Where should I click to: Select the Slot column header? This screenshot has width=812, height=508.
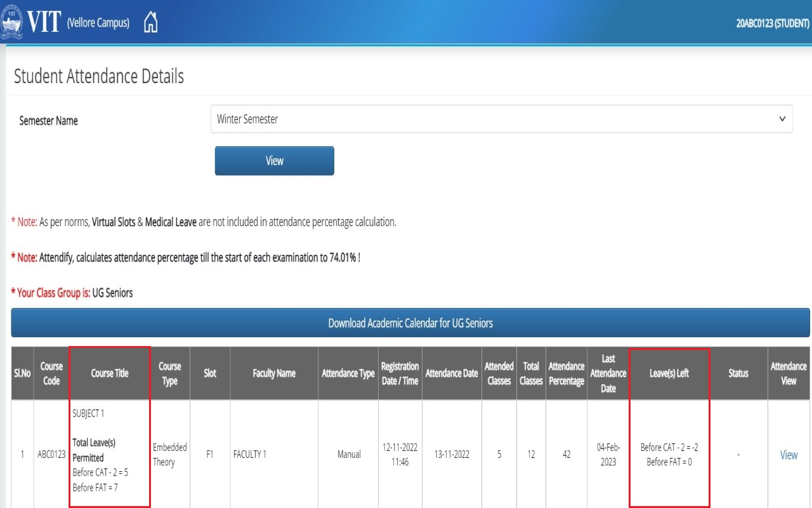210,373
